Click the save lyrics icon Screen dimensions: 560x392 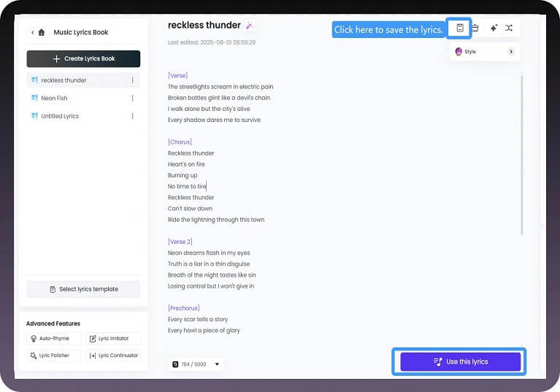pos(460,28)
